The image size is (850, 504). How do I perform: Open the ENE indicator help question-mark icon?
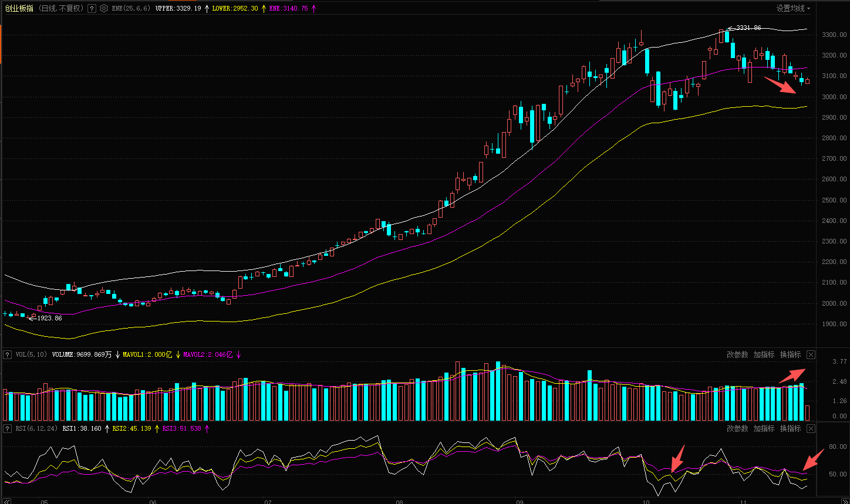pos(92,8)
